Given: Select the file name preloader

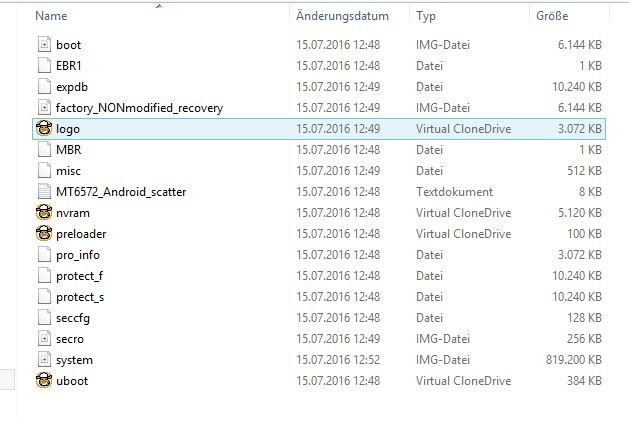Looking at the screenshot, I should (x=81, y=234).
